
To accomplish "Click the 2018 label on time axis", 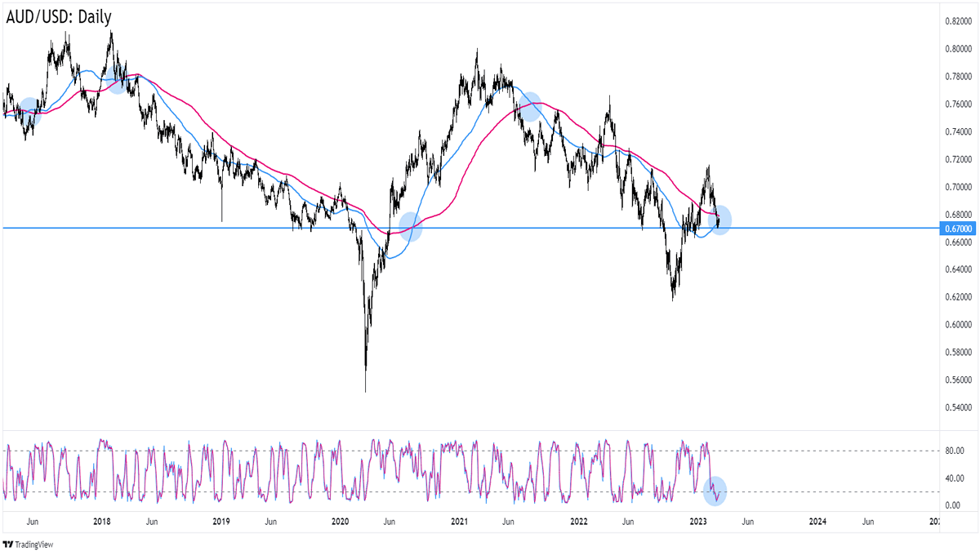I will 102,521.
